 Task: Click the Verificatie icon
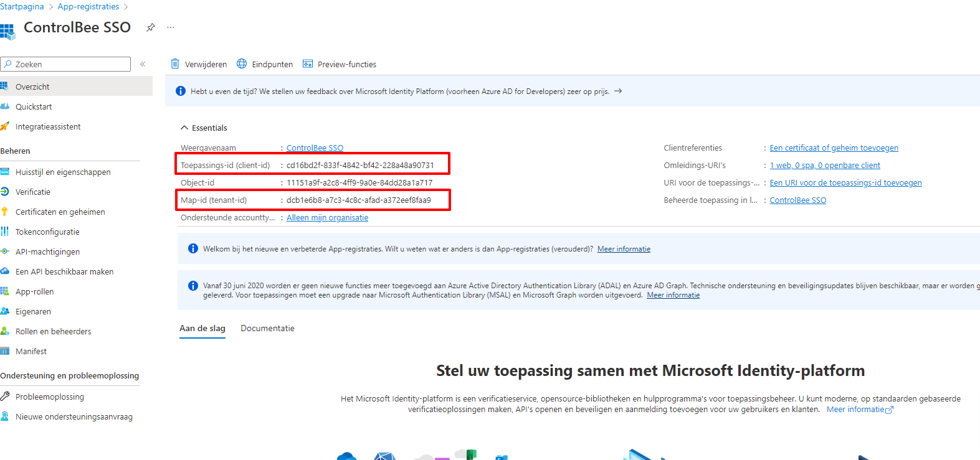click(x=4, y=192)
